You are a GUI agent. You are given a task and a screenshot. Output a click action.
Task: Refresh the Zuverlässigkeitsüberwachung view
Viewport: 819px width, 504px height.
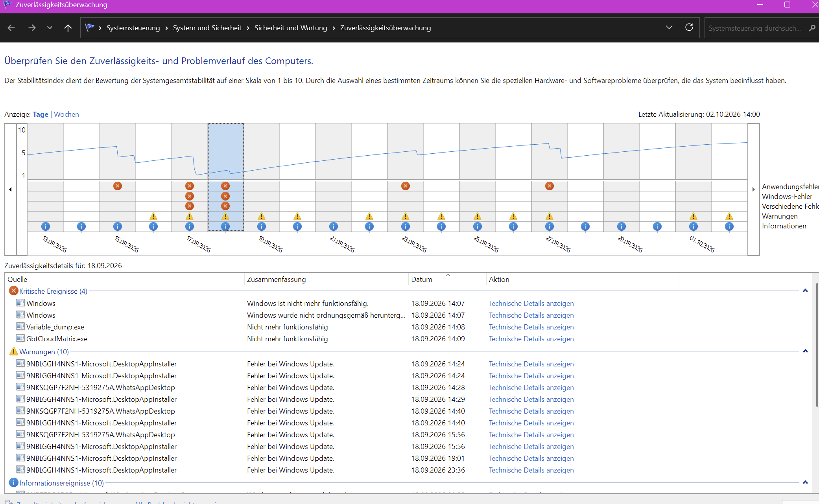pyautogui.click(x=689, y=27)
